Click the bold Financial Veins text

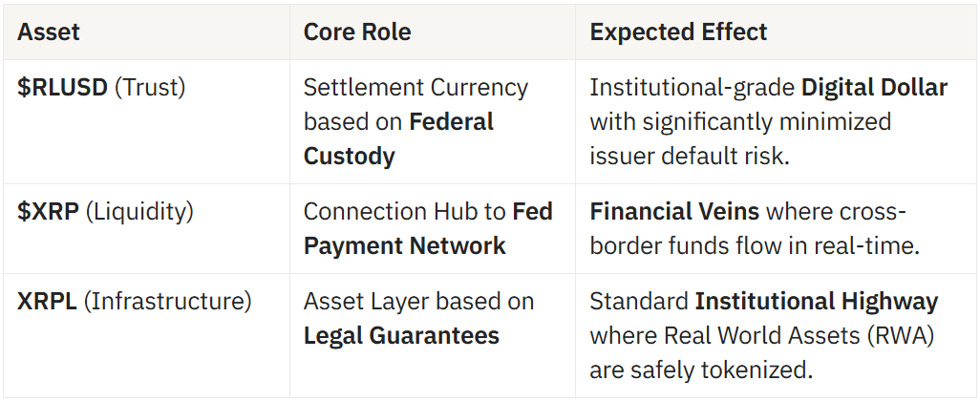click(x=674, y=212)
